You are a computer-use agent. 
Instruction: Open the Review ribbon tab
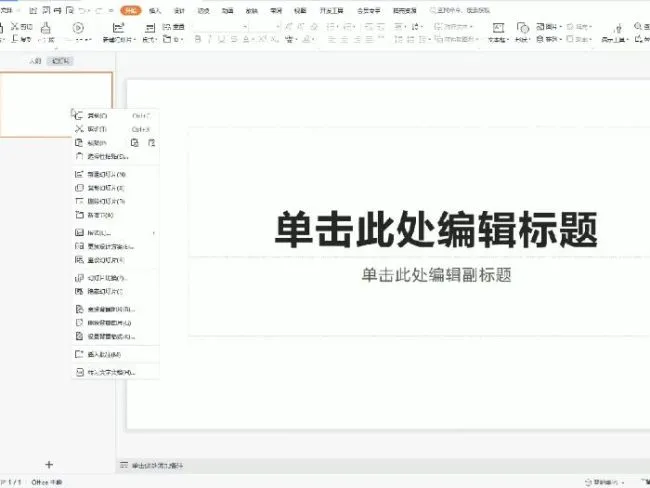click(x=276, y=11)
